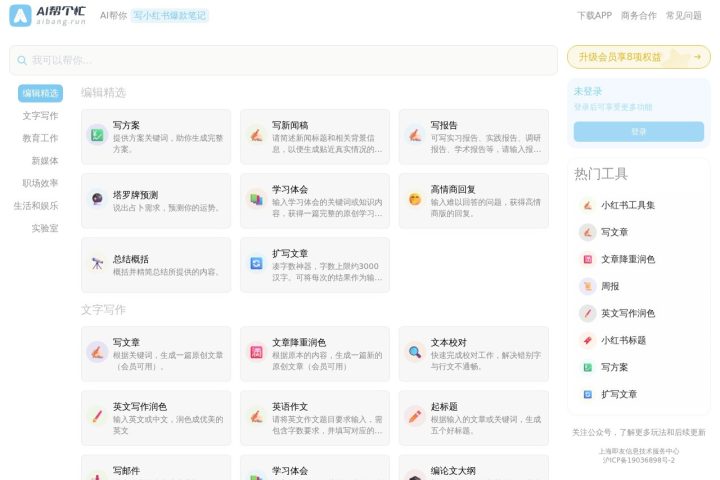Click the 升级会员享8项权益 button
Image resolution: width=720 pixels, height=480 pixels.
(639, 57)
